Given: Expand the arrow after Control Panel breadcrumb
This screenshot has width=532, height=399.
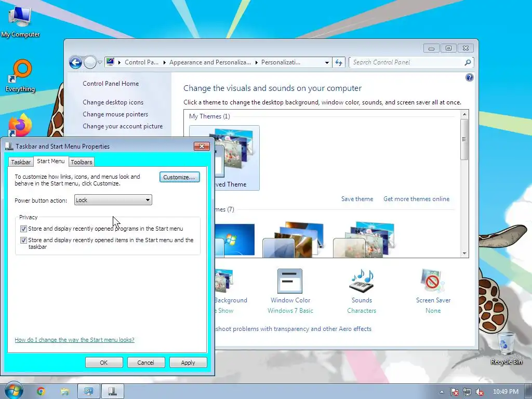Looking at the screenshot, I should pos(164,62).
